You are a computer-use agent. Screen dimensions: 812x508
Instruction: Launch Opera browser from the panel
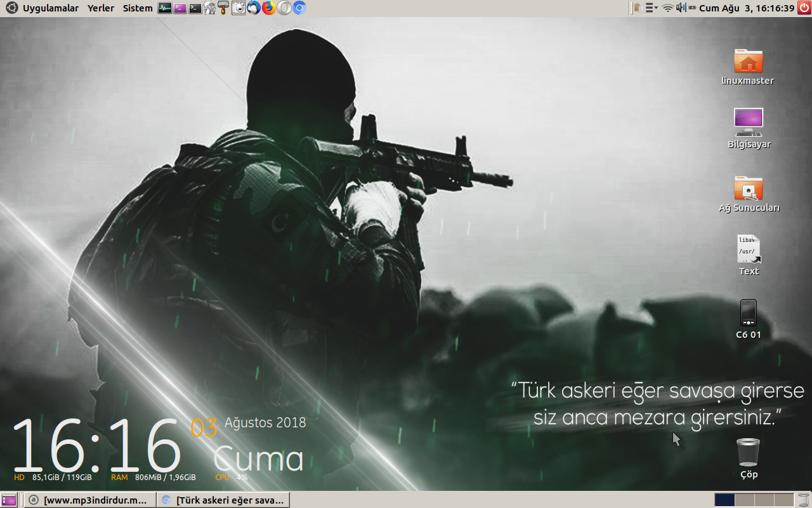[284, 8]
